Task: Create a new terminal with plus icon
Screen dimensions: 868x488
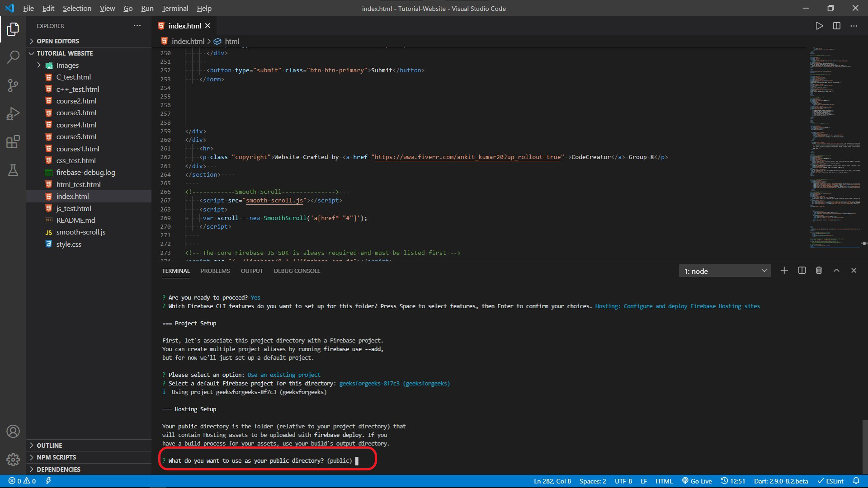Action: tap(784, 271)
